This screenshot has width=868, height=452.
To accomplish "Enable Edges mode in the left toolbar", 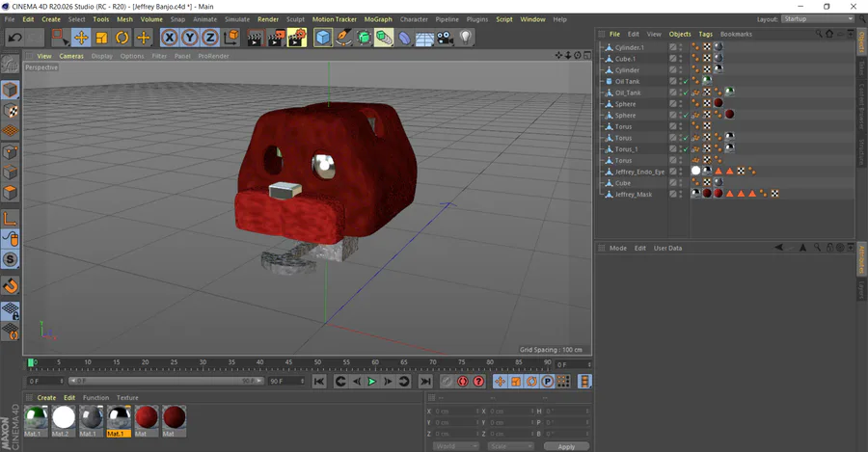I will [11, 173].
